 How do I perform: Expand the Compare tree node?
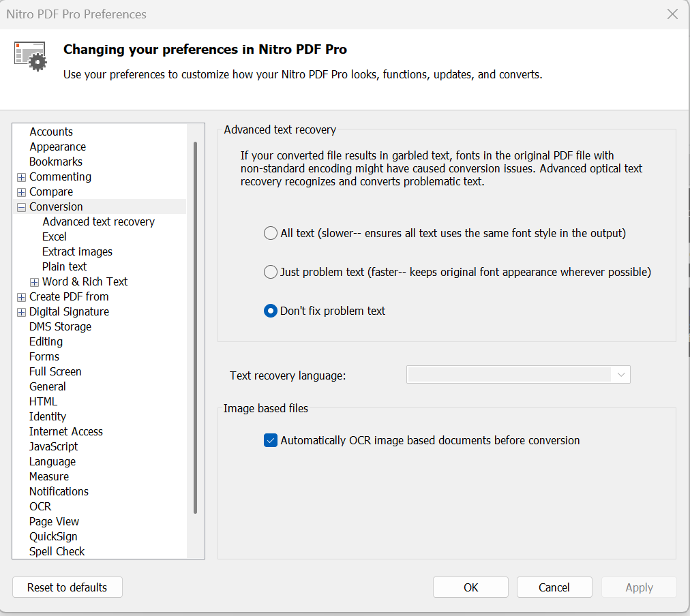pos(21,192)
